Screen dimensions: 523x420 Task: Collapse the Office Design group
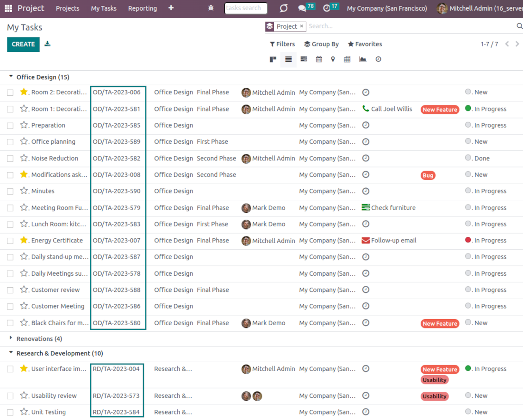coord(11,77)
